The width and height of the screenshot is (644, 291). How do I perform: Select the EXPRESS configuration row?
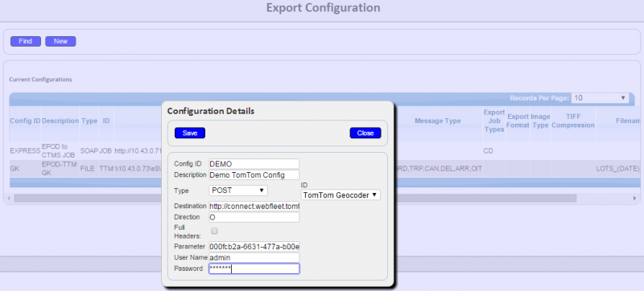click(x=325, y=151)
